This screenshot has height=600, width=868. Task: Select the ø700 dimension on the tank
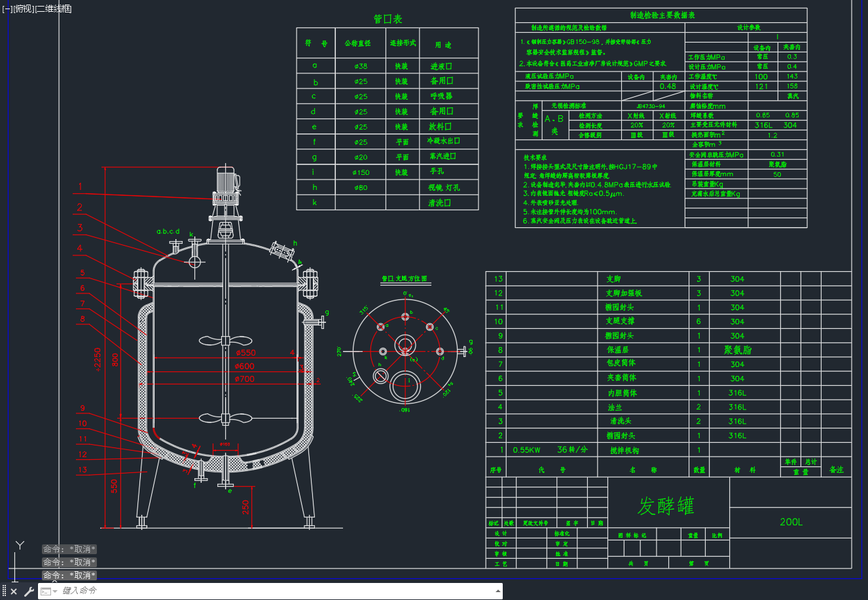pos(245,379)
